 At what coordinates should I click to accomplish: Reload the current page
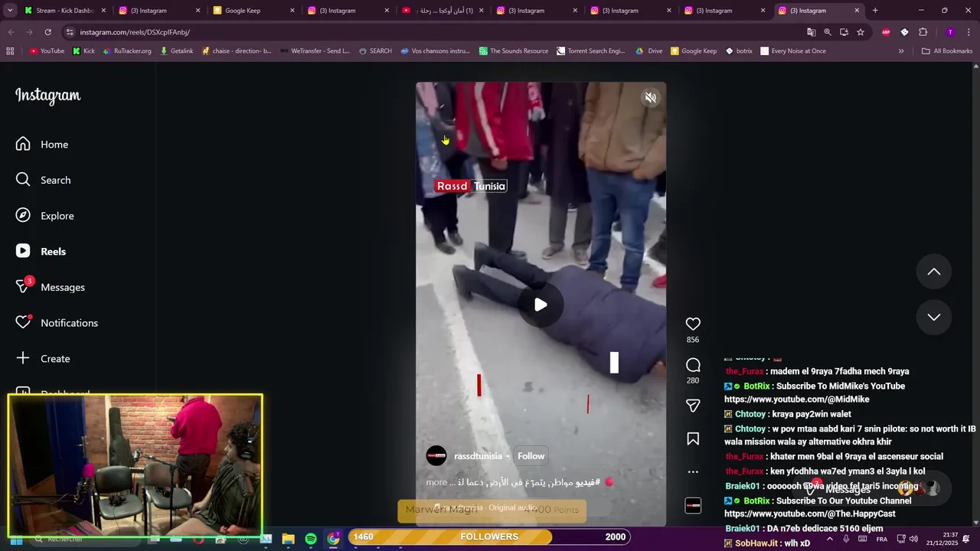coord(47,32)
